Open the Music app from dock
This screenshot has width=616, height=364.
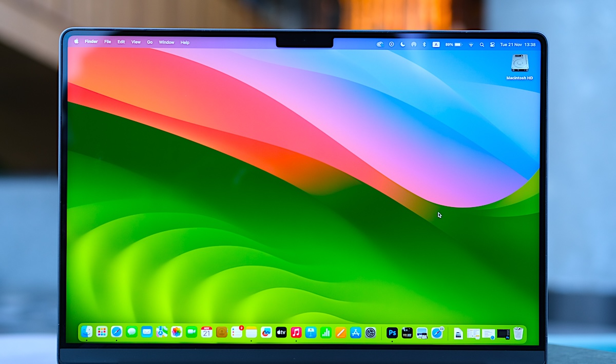(296, 332)
